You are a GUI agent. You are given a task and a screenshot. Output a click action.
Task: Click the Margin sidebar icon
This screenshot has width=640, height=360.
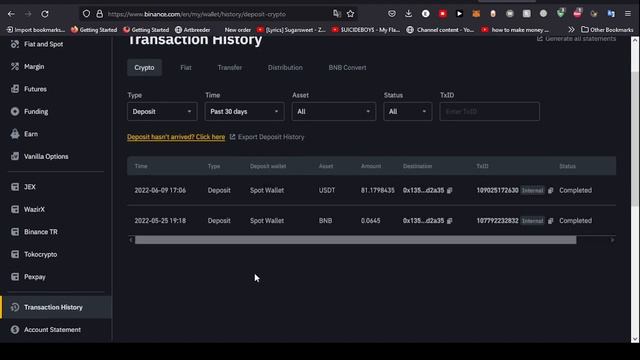15,67
